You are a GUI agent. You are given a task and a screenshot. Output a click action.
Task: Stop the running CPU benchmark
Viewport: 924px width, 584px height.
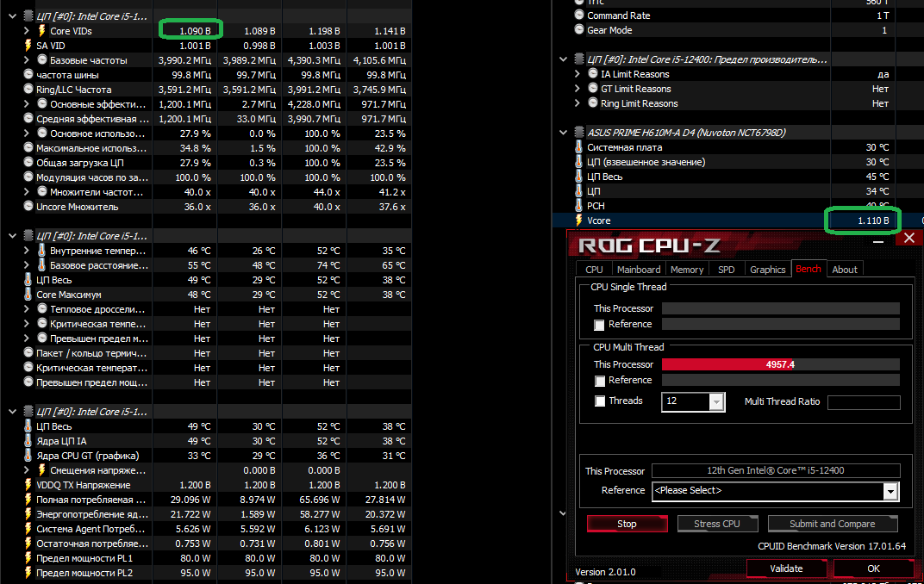click(627, 524)
